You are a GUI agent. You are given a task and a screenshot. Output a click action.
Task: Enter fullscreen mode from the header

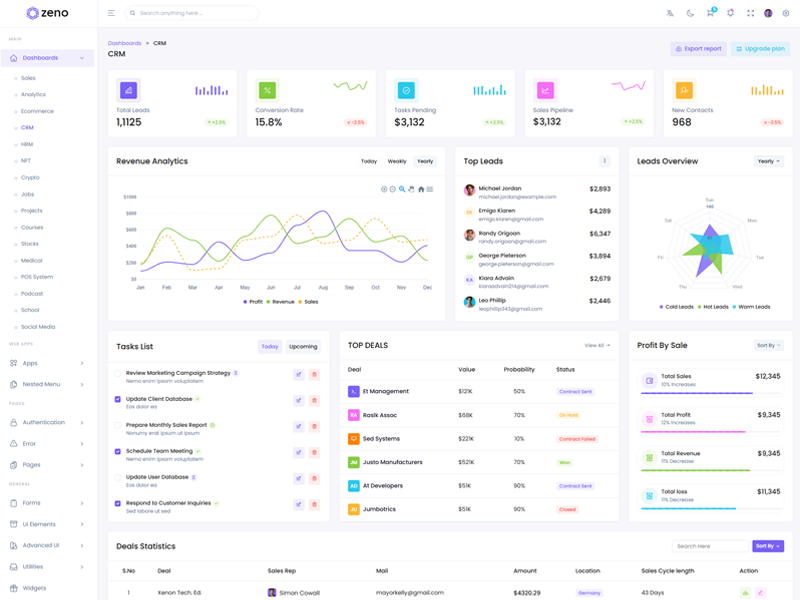click(x=750, y=13)
